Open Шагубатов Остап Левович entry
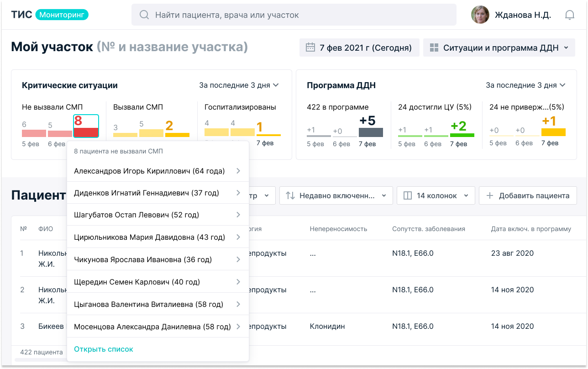This screenshot has width=588, height=369. (x=158, y=215)
